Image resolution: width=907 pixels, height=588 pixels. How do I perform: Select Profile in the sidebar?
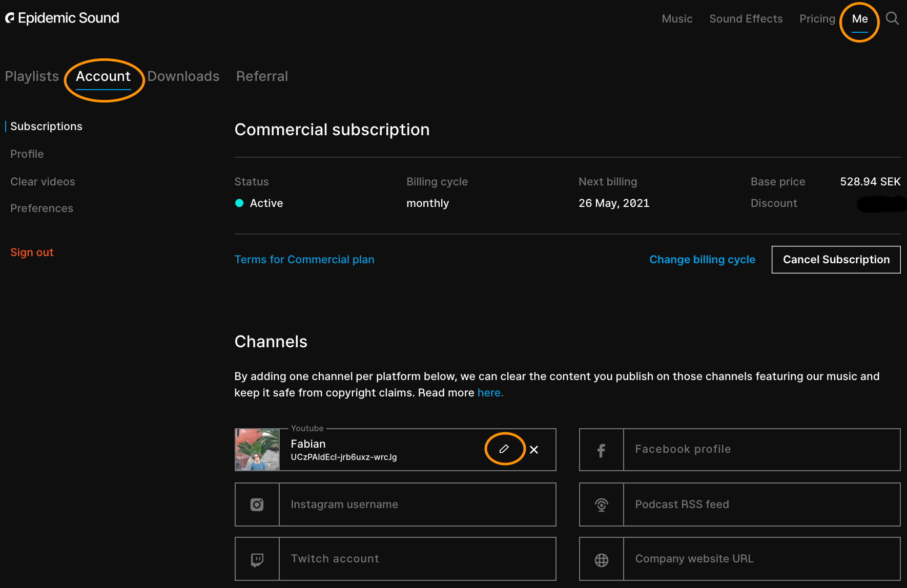click(27, 154)
